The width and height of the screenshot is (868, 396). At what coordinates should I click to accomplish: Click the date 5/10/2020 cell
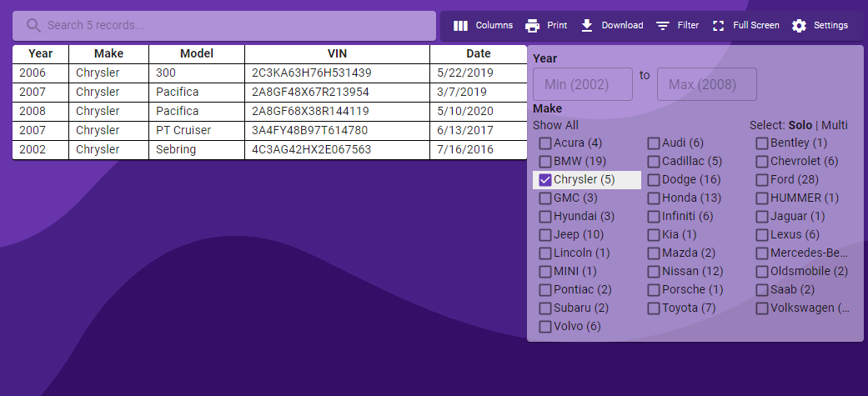479,112
